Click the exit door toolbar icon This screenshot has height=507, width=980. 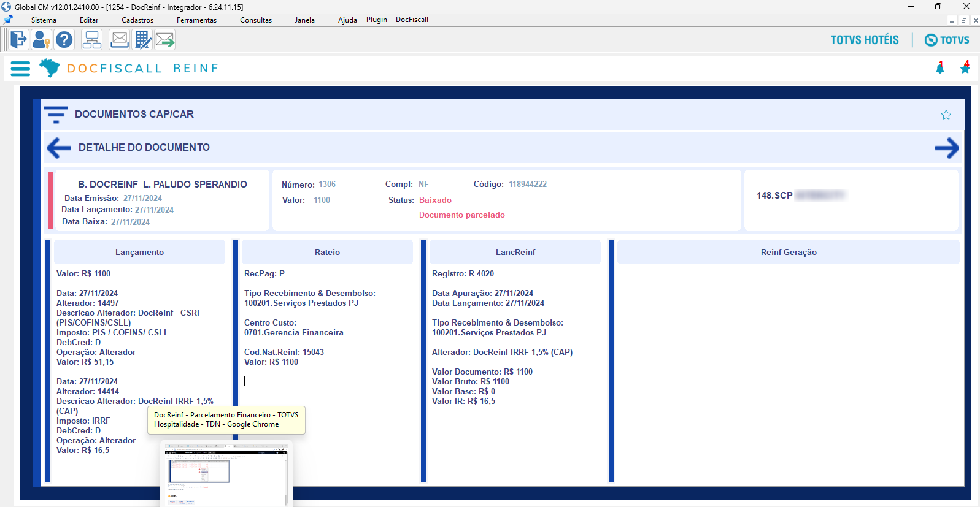pos(19,40)
